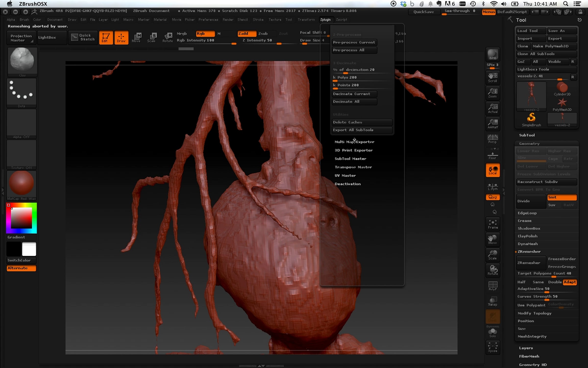Image resolution: width=588 pixels, height=368 pixels.
Task: Open the Dots stroke selector
Action: (x=22, y=93)
